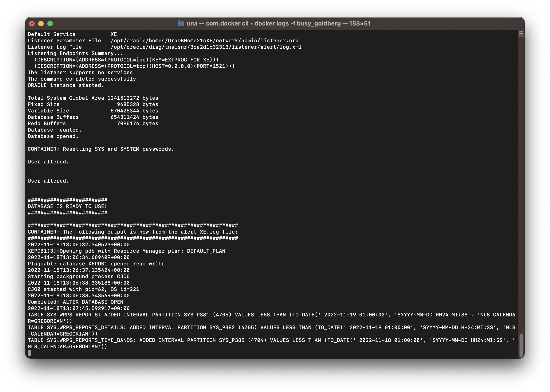Screen dimensions: 550x392
Task: Click the 'Total System Global Area' line
Action: coord(93,98)
